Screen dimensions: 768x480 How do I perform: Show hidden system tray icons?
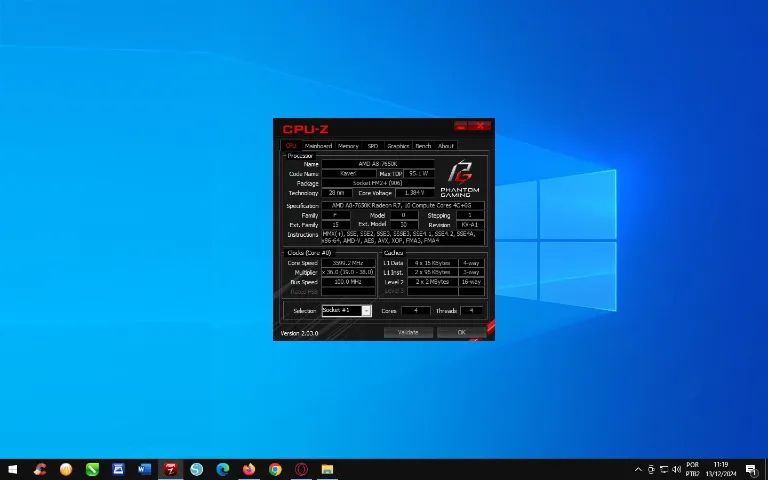tap(638, 469)
